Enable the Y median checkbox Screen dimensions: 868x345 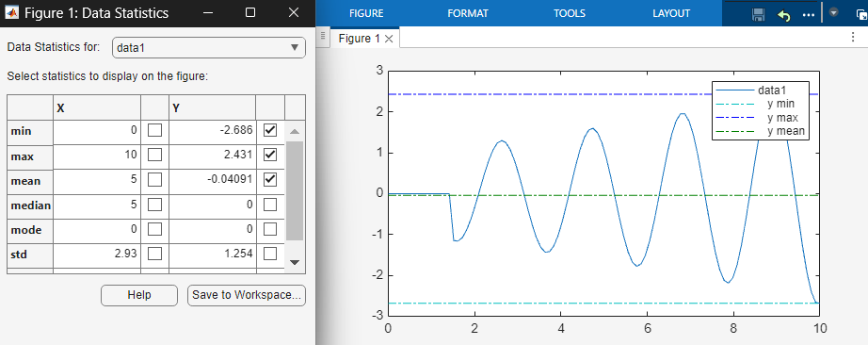point(270,205)
